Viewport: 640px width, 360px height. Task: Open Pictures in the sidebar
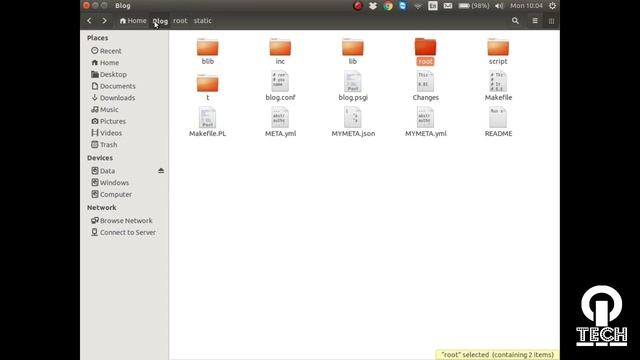(109, 121)
